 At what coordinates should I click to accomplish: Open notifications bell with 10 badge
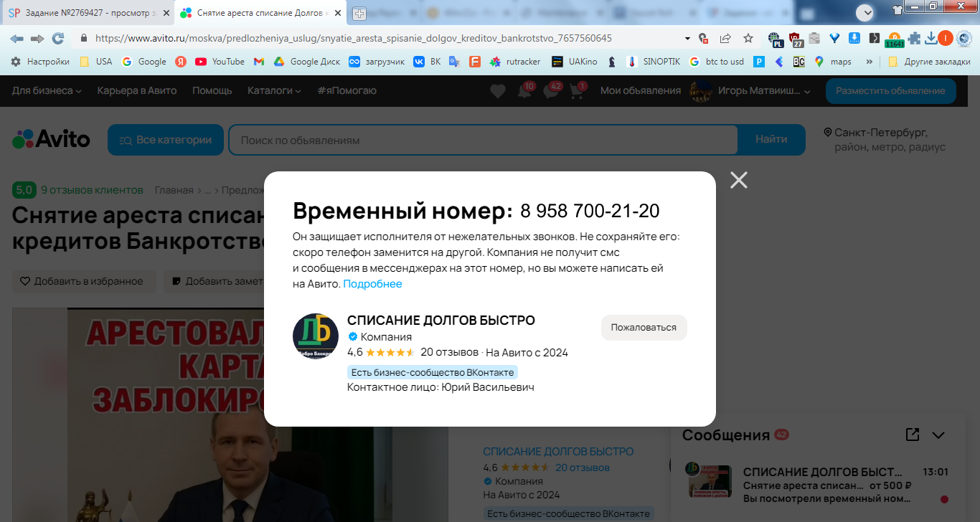(x=525, y=91)
